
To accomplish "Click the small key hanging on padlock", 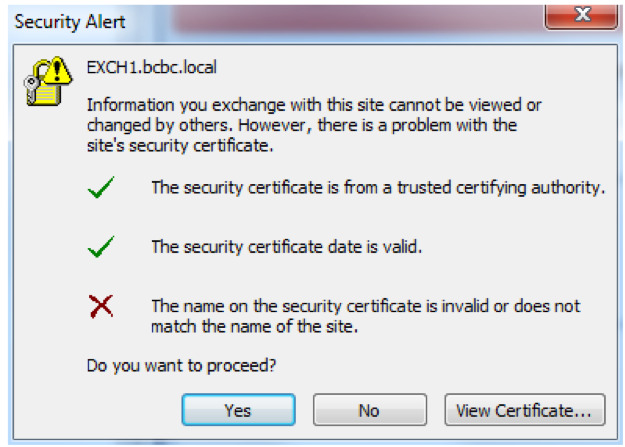I will point(31,89).
